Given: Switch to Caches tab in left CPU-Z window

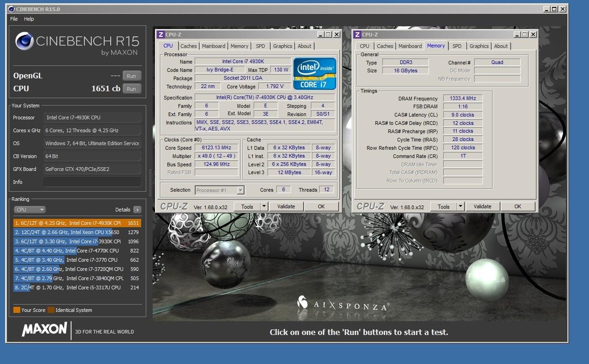Looking at the screenshot, I should pos(188,46).
